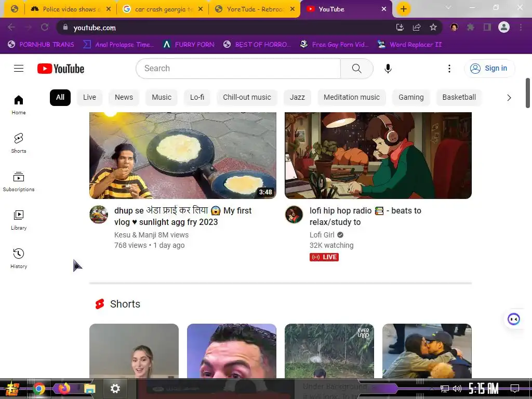Select the Music filter chip

162,97
